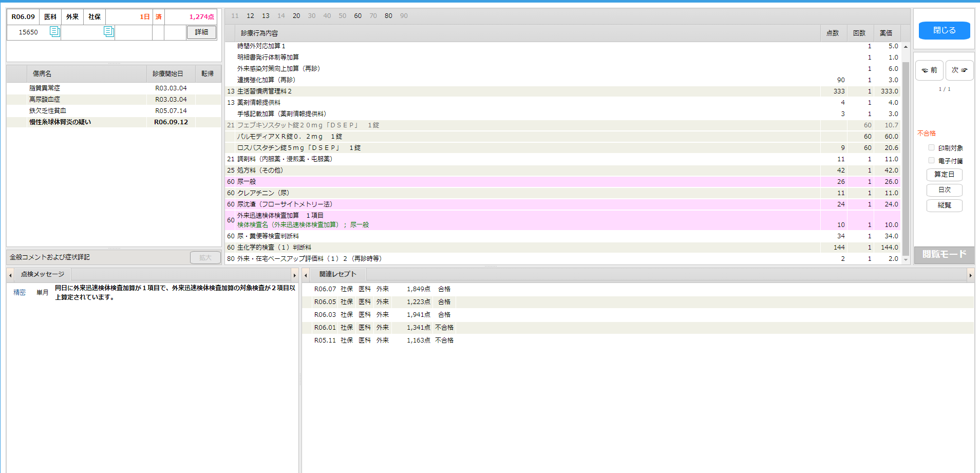Click the 総覧 button

point(944,205)
